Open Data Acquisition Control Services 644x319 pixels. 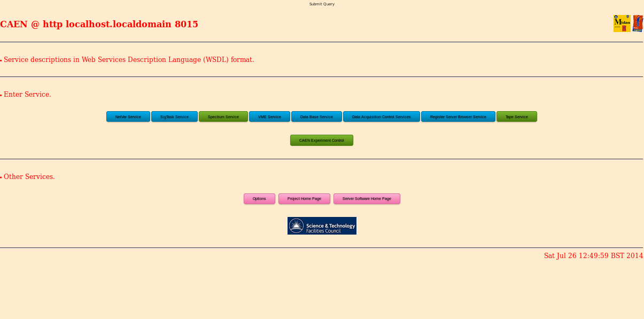pos(381,116)
